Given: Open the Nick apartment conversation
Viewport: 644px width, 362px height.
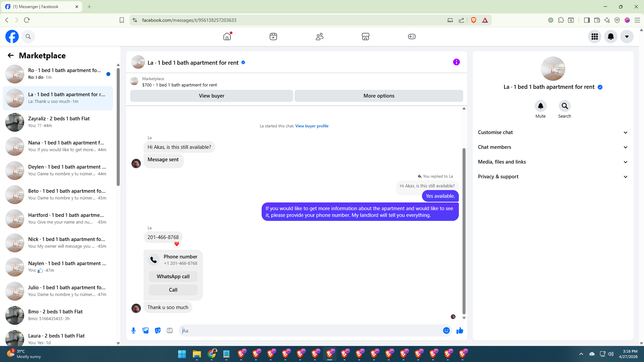Looking at the screenshot, I should (x=58, y=243).
